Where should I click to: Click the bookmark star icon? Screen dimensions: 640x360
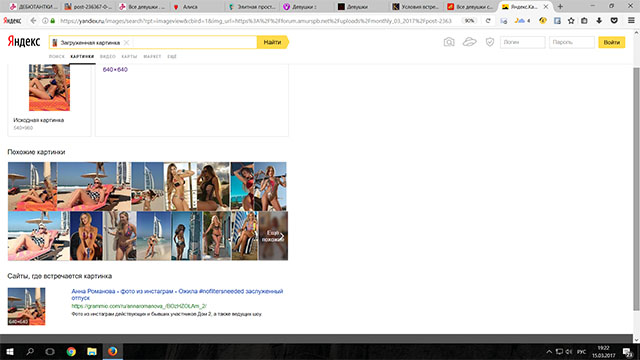pyautogui.click(x=571, y=20)
